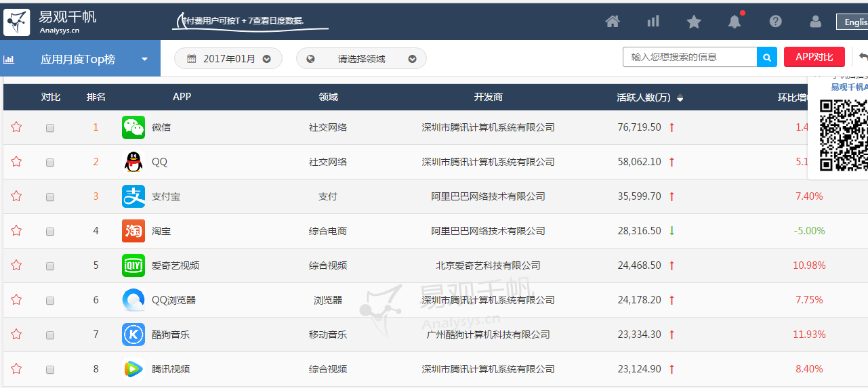Check the compare box for QQ浏览器
Image resolution: width=868 pixels, height=388 pixels.
tap(50, 301)
